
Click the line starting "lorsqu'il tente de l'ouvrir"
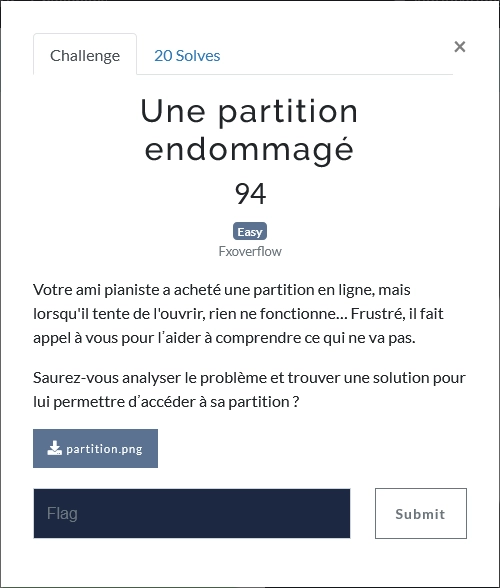point(238,314)
